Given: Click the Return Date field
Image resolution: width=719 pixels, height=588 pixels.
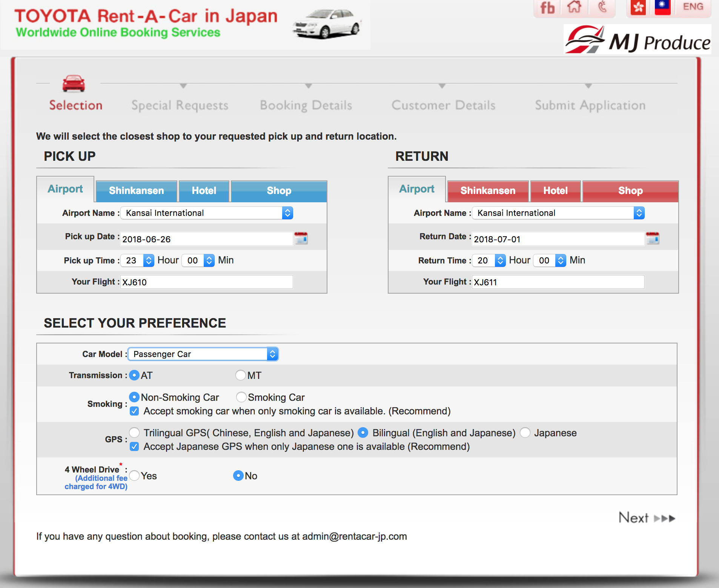Looking at the screenshot, I should [558, 239].
